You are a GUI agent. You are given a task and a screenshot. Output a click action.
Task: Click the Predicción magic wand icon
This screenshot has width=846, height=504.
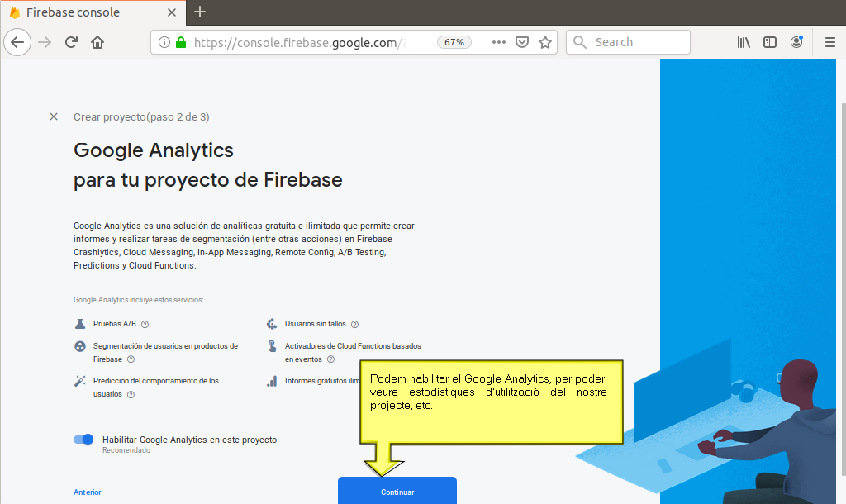80,381
